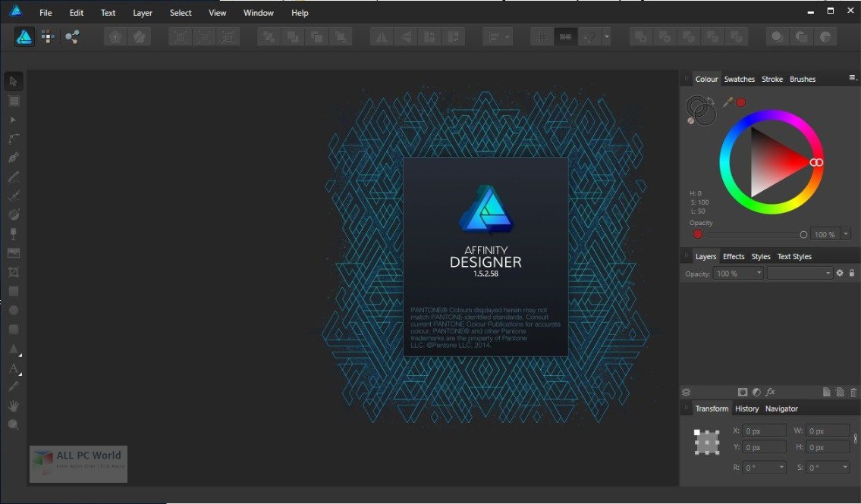Select the Pen tool
This screenshot has height=504, width=861.
click(14, 158)
